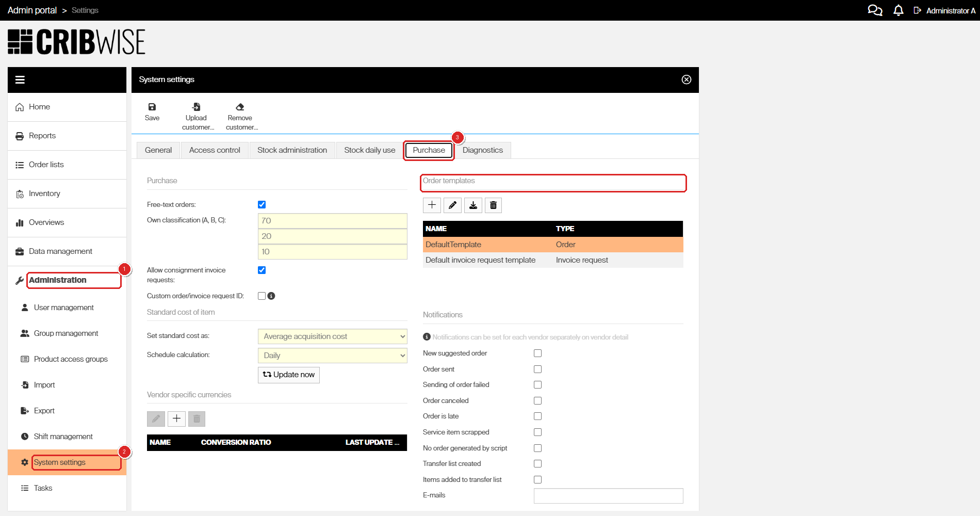Screen dimensions: 980x516
Task: Switch to the Stock administration tab
Action: point(292,150)
